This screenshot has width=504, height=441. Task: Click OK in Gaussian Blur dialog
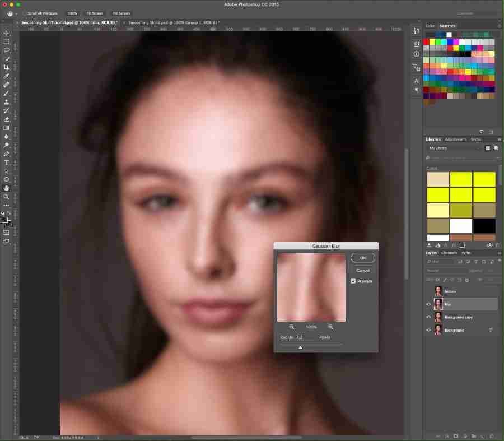tap(362, 258)
